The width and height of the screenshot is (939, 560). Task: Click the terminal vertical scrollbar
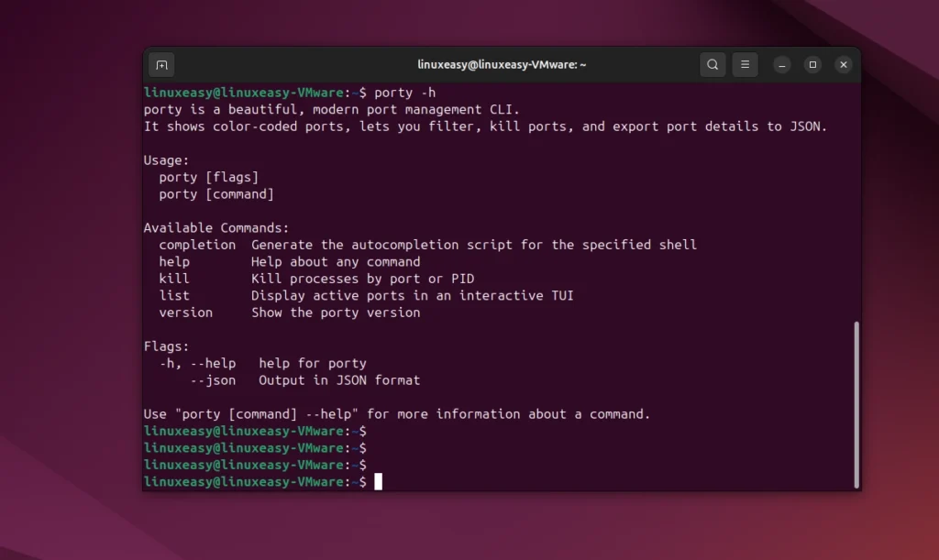coord(856,403)
